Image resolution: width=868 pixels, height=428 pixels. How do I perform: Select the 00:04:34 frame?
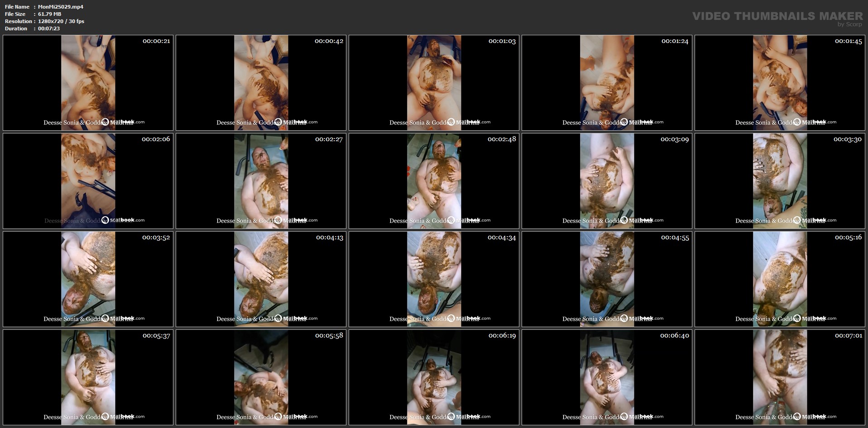coord(434,279)
